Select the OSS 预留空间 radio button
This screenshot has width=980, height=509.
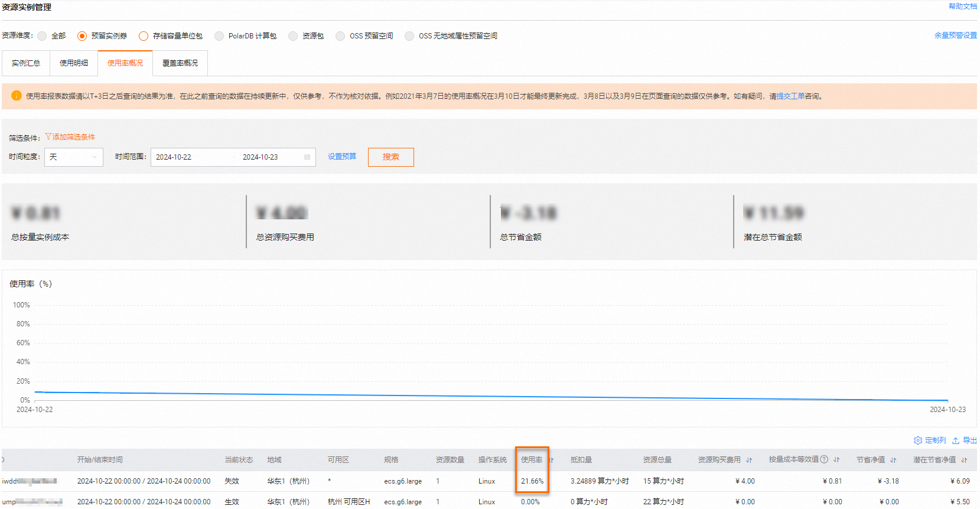(340, 36)
